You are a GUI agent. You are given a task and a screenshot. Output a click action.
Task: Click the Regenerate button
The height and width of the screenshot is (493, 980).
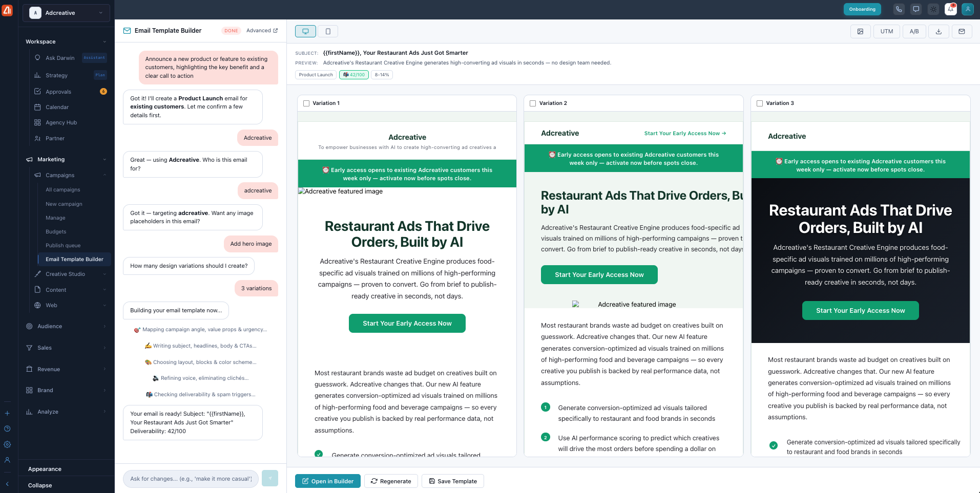[x=391, y=481]
